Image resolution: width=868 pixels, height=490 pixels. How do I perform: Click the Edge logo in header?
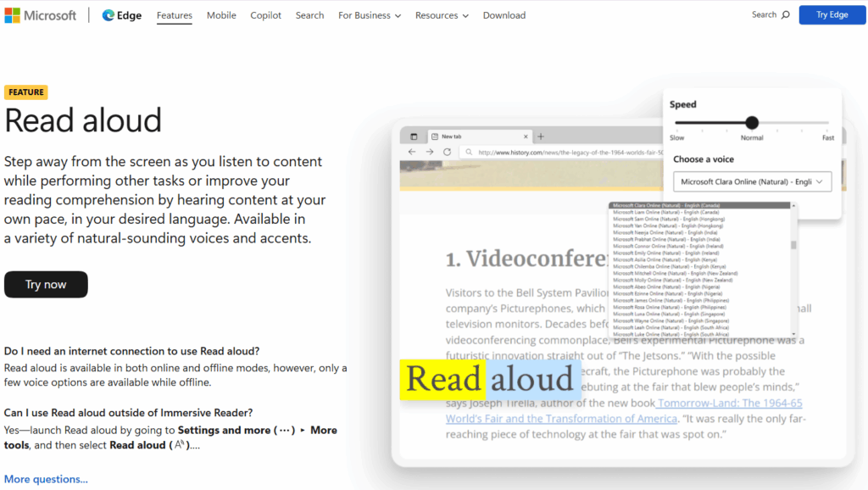pyautogui.click(x=122, y=15)
